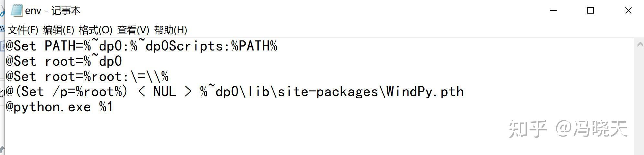Screen dimensions: 644x155
Task: Open the 查看(V) menu
Action: tap(133, 30)
